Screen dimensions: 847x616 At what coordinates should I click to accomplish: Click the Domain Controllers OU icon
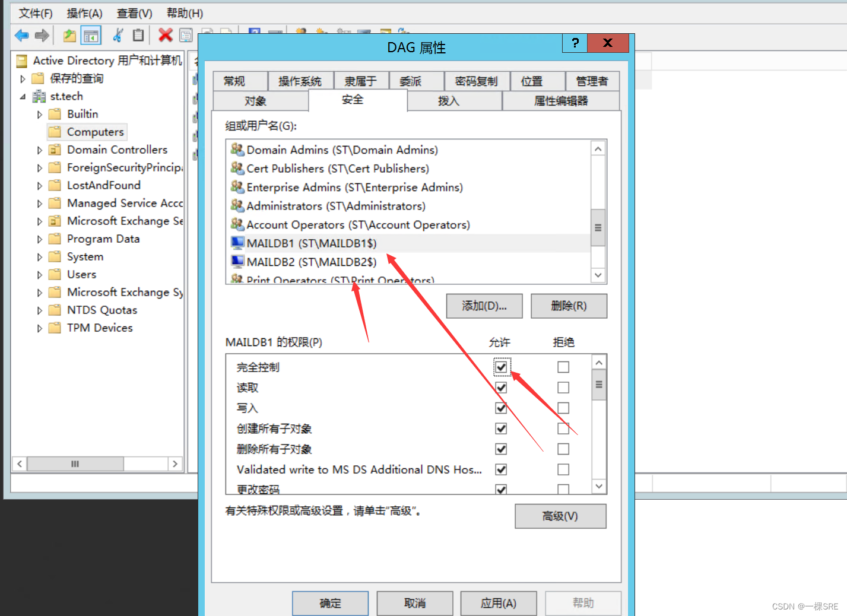pyautogui.click(x=55, y=150)
